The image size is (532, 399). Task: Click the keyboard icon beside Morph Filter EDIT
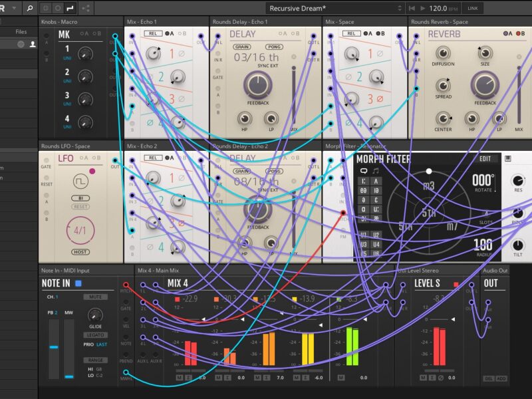pyautogui.click(x=508, y=159)
